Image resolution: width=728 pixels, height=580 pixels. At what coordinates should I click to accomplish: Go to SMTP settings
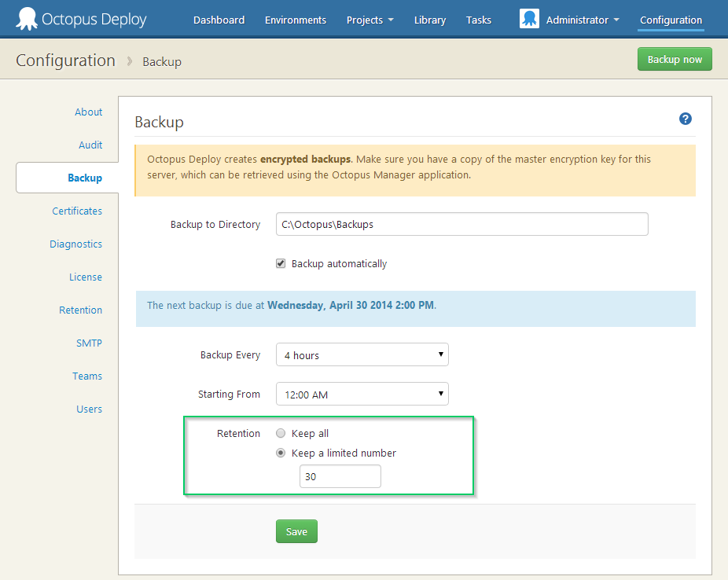pyautogui.click(x=89, y=343)
